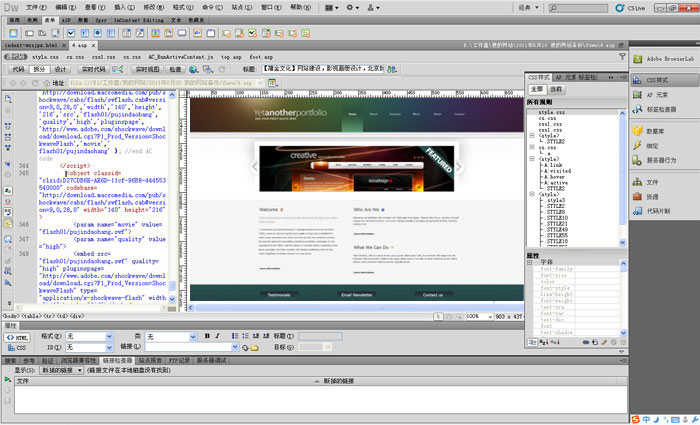Click the attach style sheet icon in CSS panel
Viewport: 700px width, 425px height.
point(586,342)
